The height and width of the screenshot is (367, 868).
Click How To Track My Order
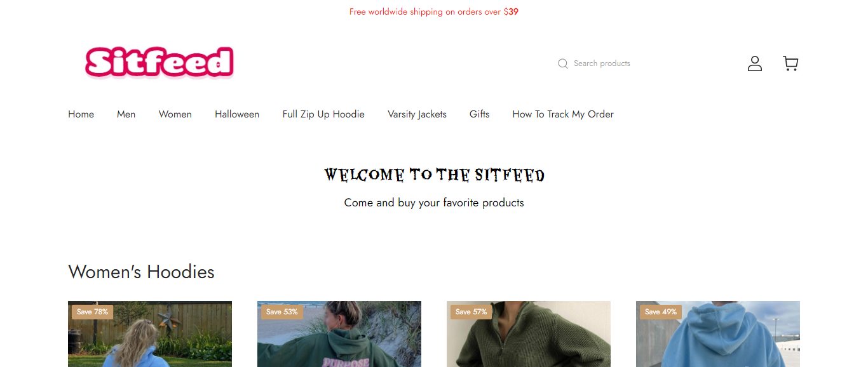[563, 114]
